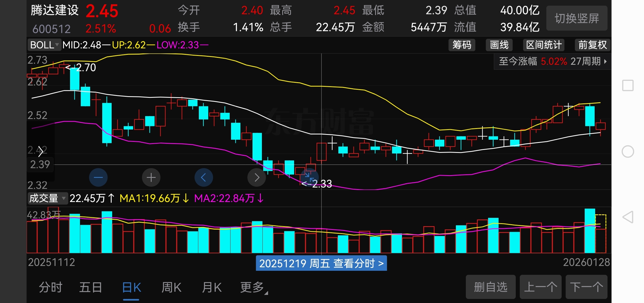This screenshot has width=644, height=303.
Task: Toggle 筹码 chip distribution view
Action: tap(462, 45)
